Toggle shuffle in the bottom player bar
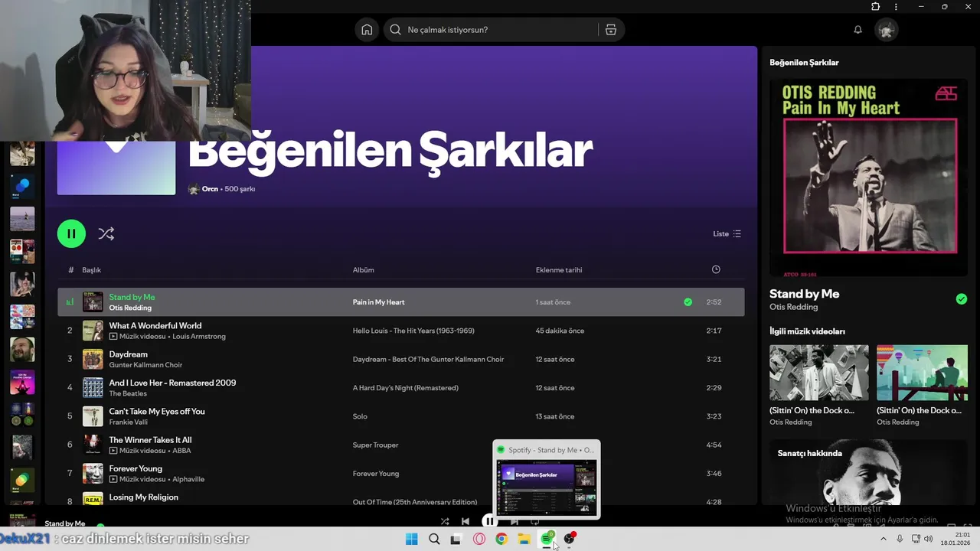The image size is (980, 551). [x=445, y=521]
